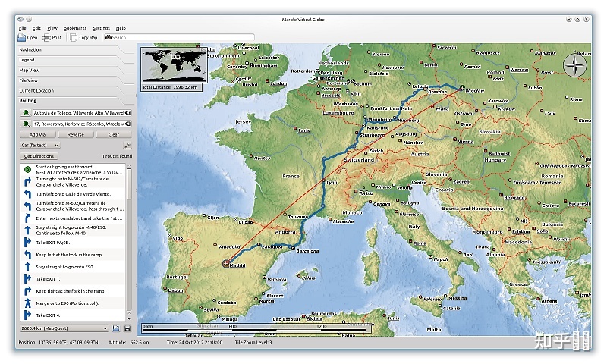Select the 'Start out going east' step icon

pyautogui.click(x=27, y=169)
